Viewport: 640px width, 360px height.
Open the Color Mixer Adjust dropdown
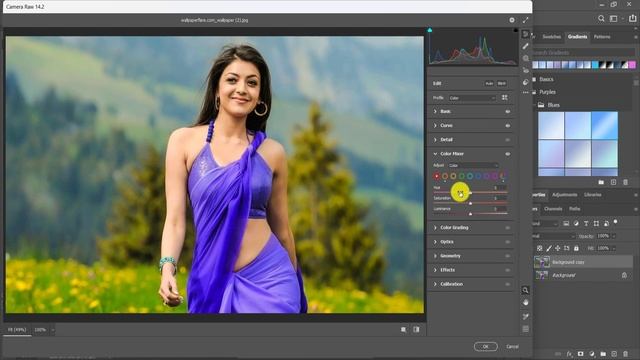(x=473, y=165)
